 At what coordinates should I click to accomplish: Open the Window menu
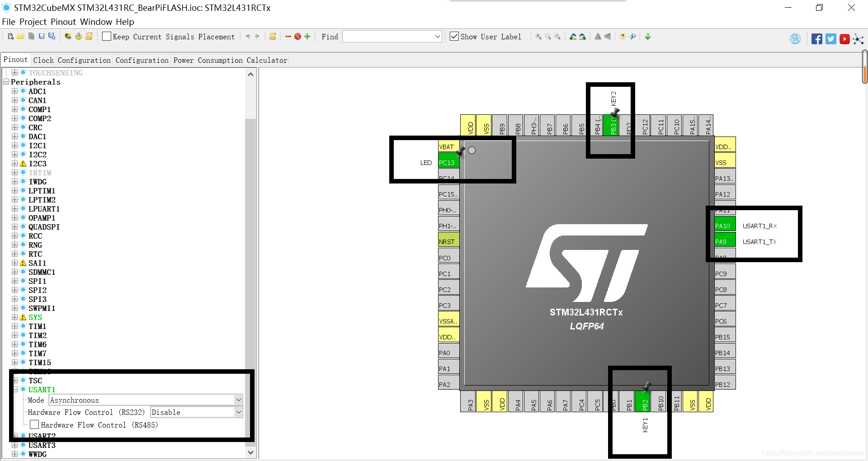(x=96, y=22)
